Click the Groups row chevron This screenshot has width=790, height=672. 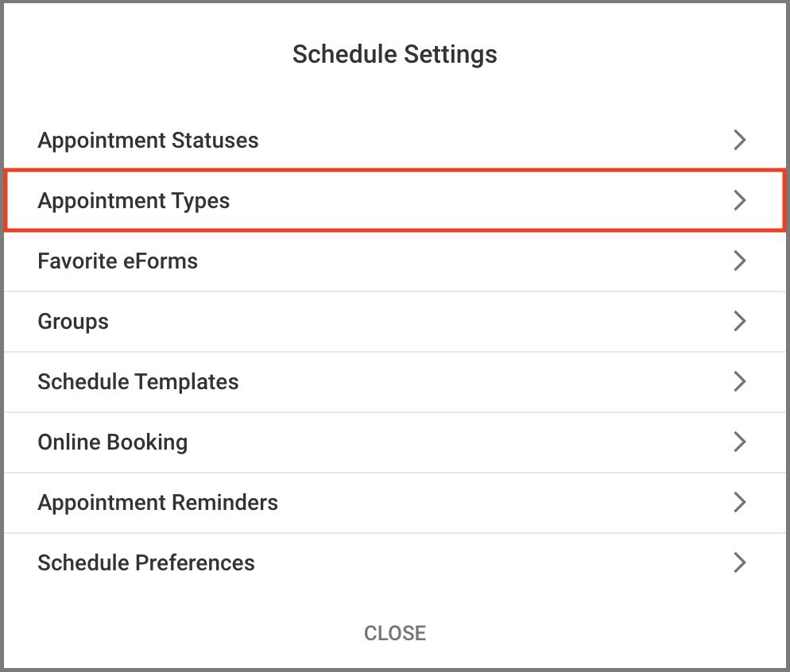click(740, 321)
